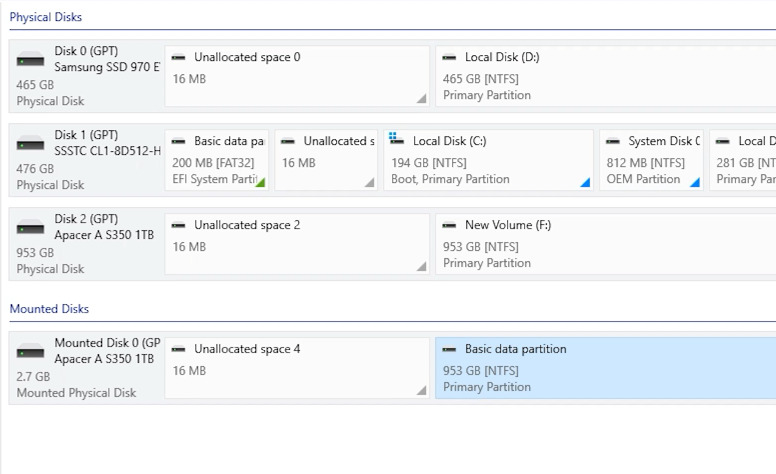Click 'Boot, Primary Partition' text
Screen dimensions: 776x474
pyautogui.click(x=450, y=179)
